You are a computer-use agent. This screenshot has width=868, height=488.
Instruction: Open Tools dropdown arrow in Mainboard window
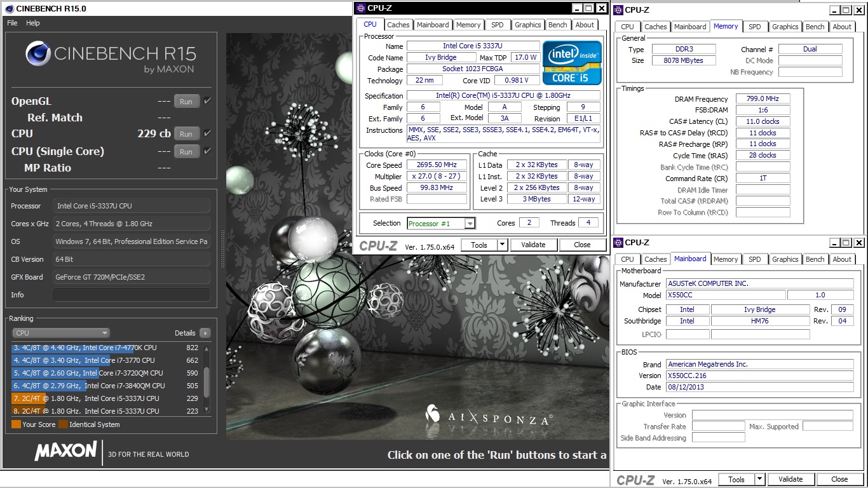(760, 479)
